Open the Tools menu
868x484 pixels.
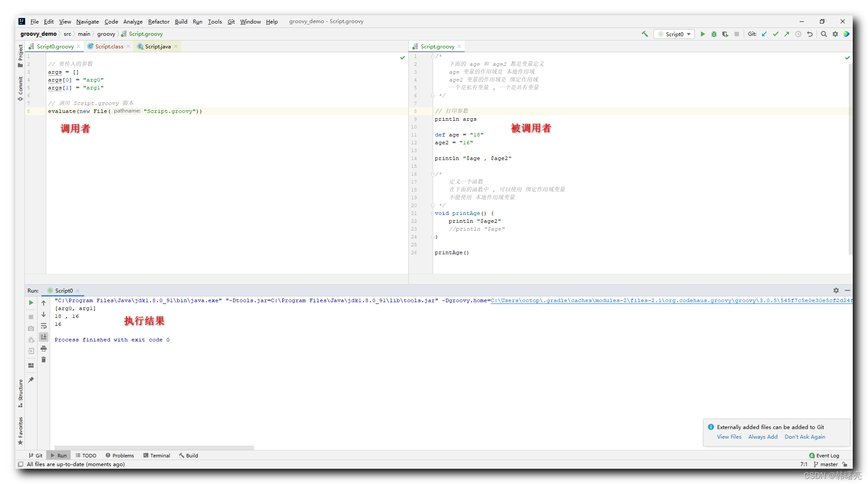pos(215,21)
